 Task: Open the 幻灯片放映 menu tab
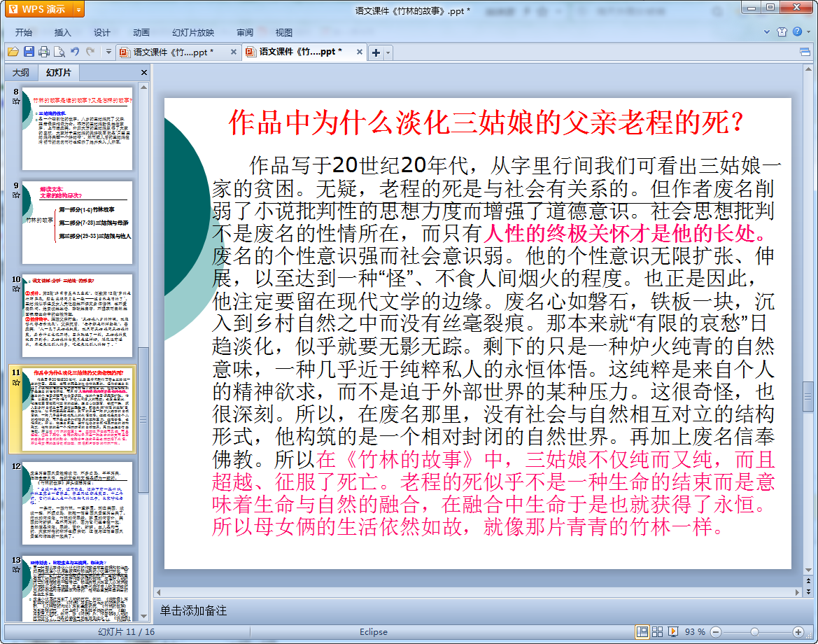(193, 32)
